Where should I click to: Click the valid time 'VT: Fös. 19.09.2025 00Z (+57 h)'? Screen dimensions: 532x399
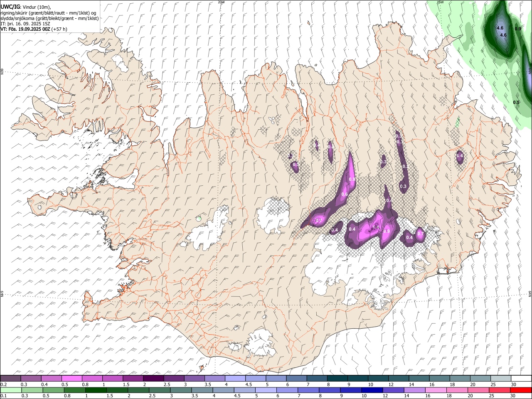click(x=34, y=29)
